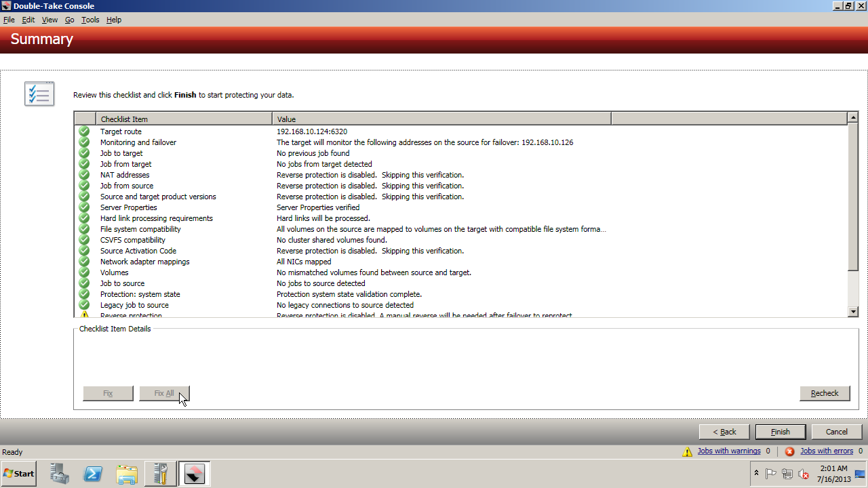Click the taskbar clock showing 2:01 AM
The height and width of the screenshot is (488, 868).
click(833, 468)
